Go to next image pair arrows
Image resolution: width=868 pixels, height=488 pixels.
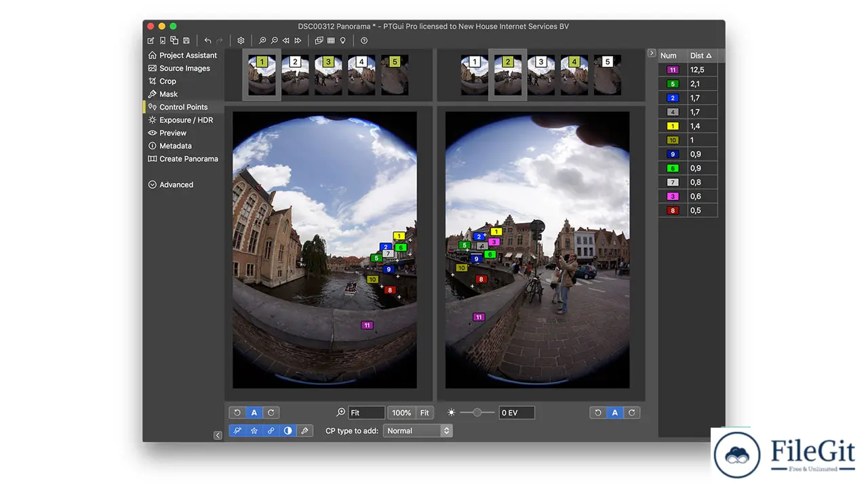[297, 41]
